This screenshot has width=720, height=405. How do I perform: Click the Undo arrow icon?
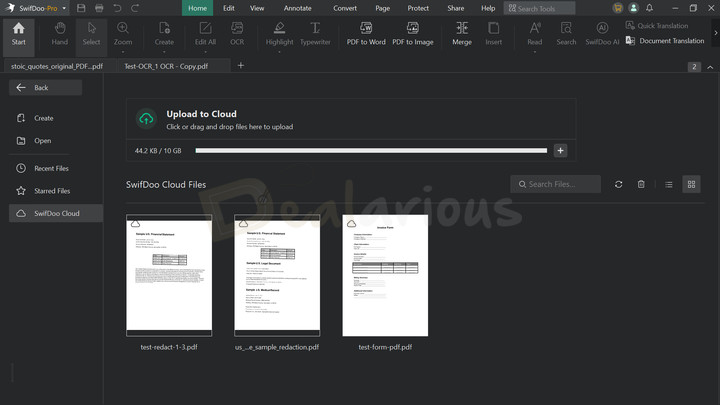[x=117, y=8]
